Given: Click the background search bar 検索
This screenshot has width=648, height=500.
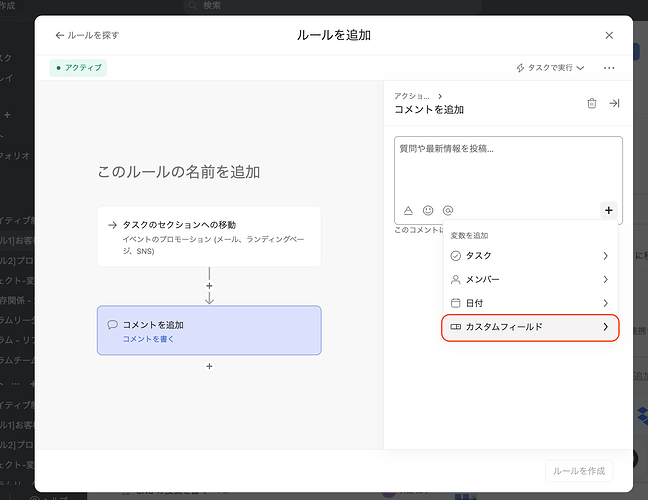Looking at the screenshot, I should (333, 6).
